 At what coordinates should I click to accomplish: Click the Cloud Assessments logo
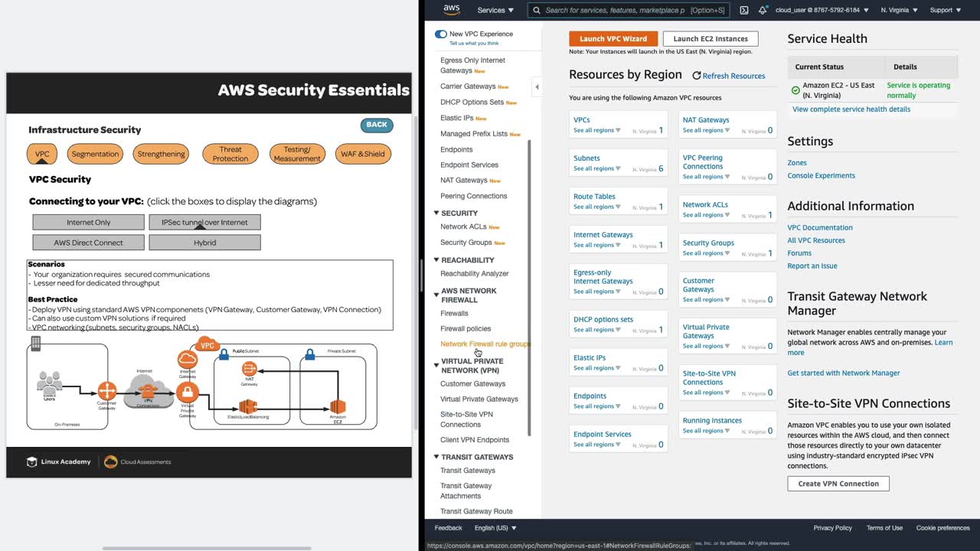pyautogui.click(x=138, y=461)
